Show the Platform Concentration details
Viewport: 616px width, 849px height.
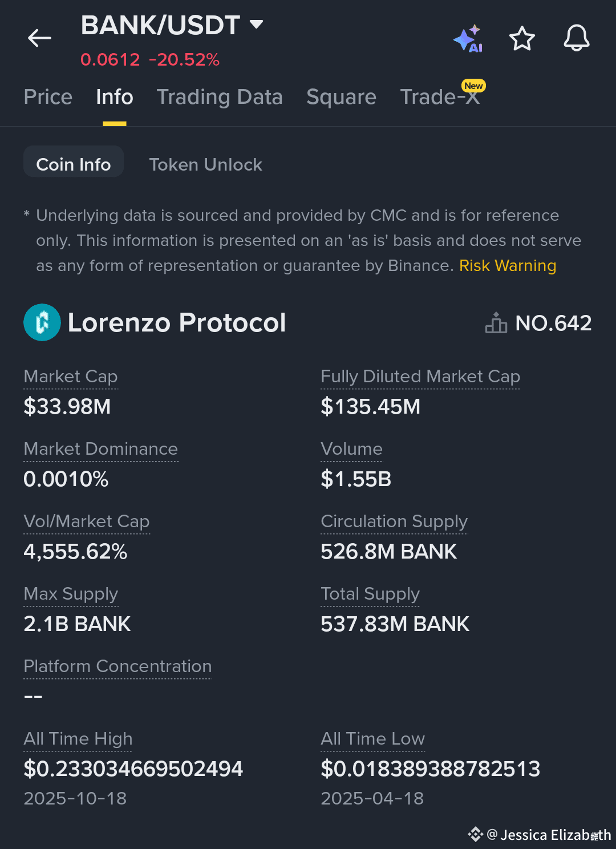click(117, 666)
